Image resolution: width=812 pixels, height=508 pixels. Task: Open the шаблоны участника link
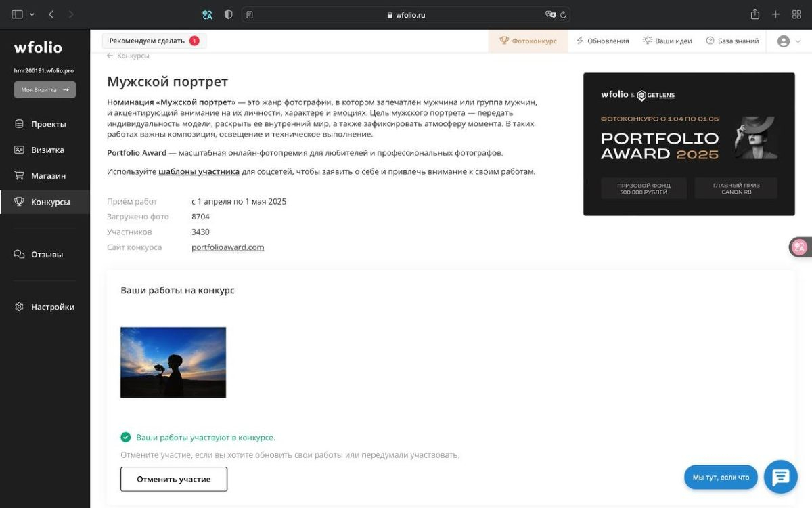pyautogui.click(x=199, y=171)
